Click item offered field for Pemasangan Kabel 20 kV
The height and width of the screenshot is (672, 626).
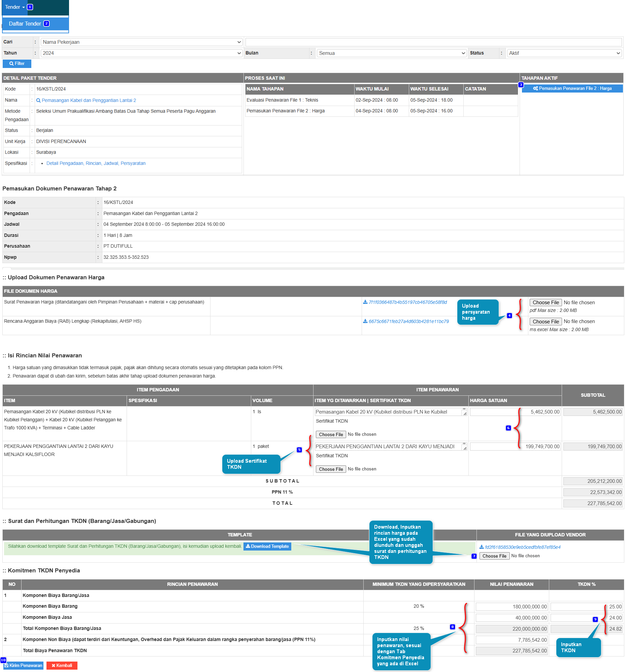pos(391,412)
